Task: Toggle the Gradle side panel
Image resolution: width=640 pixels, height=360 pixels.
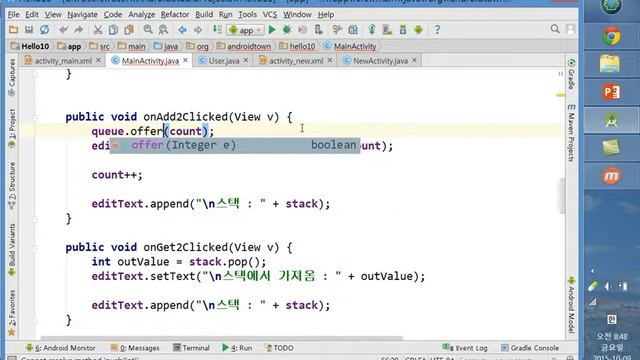Action: (x=571, y=74)
